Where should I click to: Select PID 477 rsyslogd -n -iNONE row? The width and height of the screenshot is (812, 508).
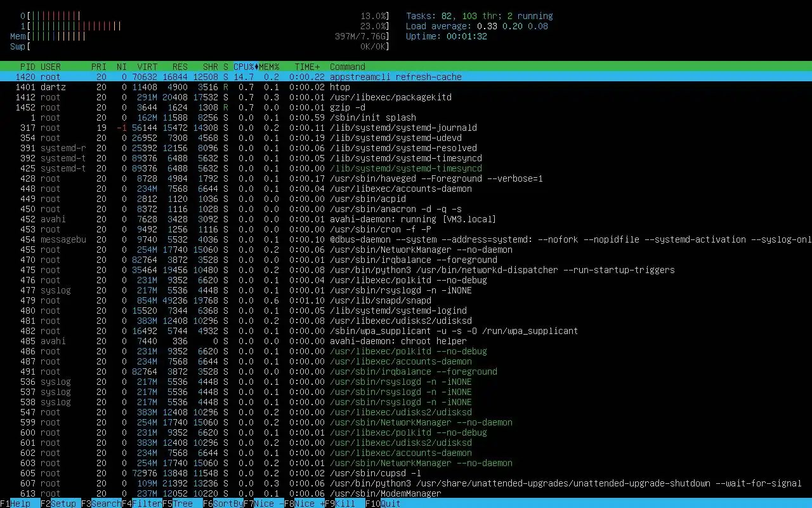(406, 290)
